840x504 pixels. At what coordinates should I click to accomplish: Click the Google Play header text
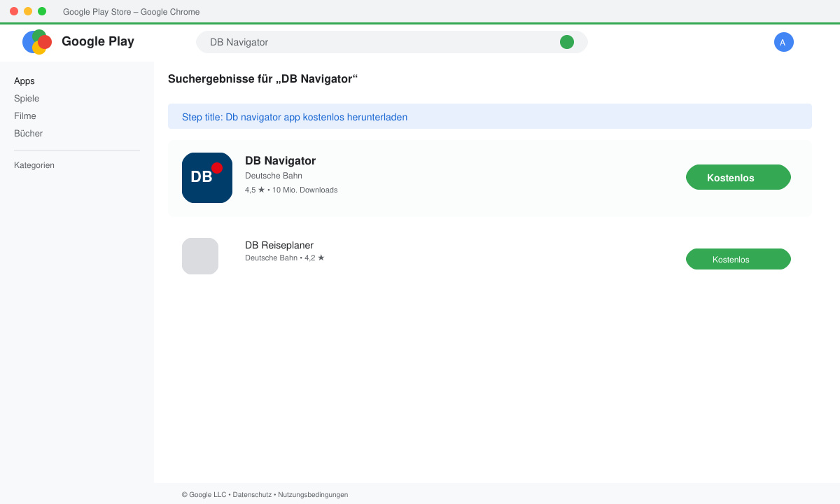(98, 41)
